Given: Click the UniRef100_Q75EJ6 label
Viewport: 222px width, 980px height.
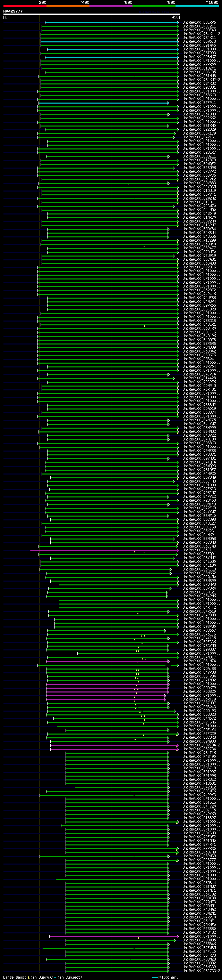Looking at the screenshot, I should point(199,634).
